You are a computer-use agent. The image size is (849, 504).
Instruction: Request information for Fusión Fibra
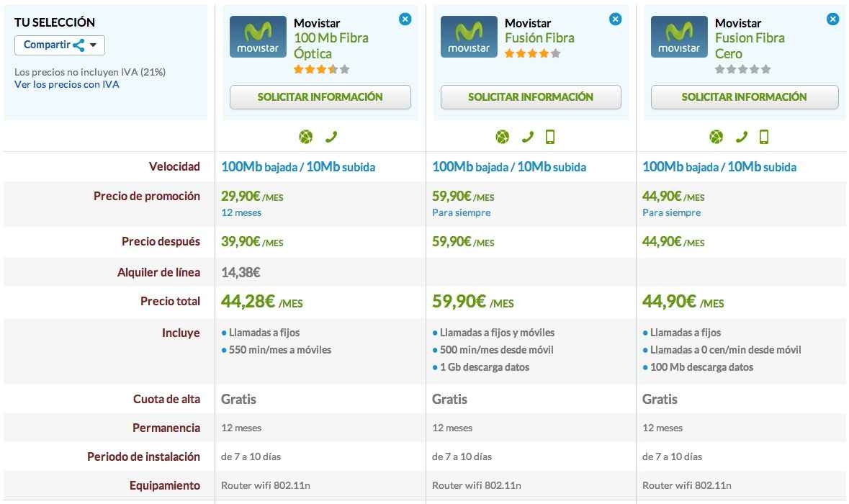531,97
